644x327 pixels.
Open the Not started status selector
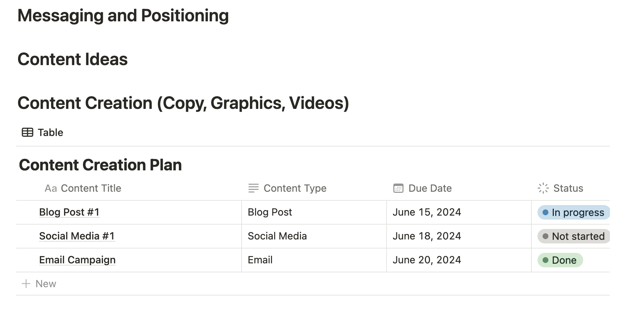pyautogui.click(x=573, y=237)
